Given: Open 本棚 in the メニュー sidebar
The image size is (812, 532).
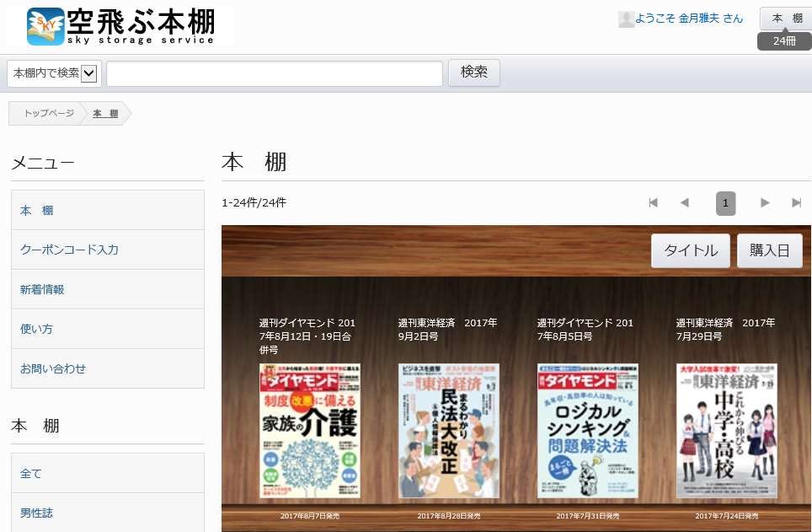Looking at the screenshot, I should click(x=108, y=210).
